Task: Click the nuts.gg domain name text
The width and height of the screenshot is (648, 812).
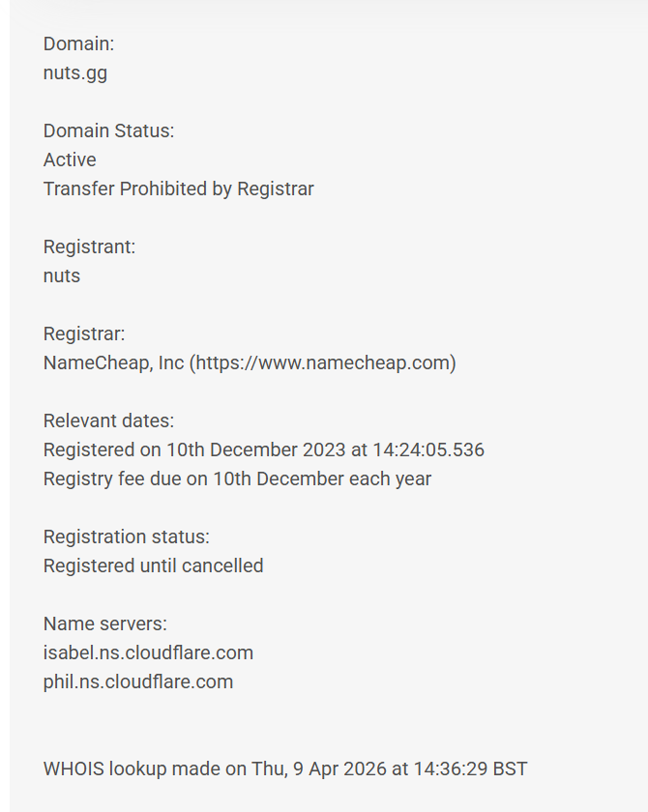Action: pos(75,72)
